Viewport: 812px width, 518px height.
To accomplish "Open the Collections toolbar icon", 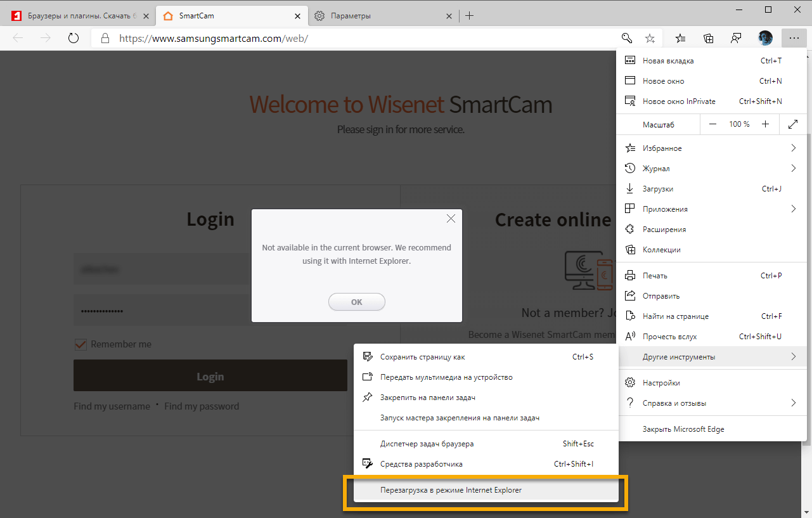I will (709, 38).
